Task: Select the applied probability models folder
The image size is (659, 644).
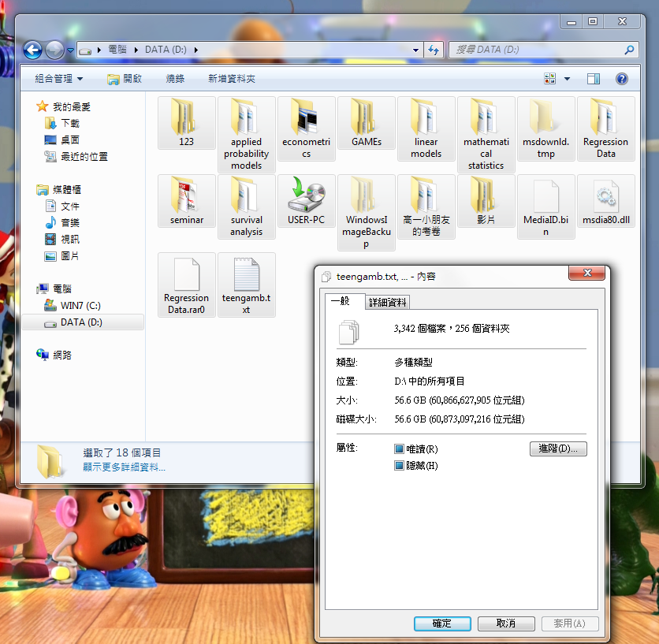Action: click(246, 135)
